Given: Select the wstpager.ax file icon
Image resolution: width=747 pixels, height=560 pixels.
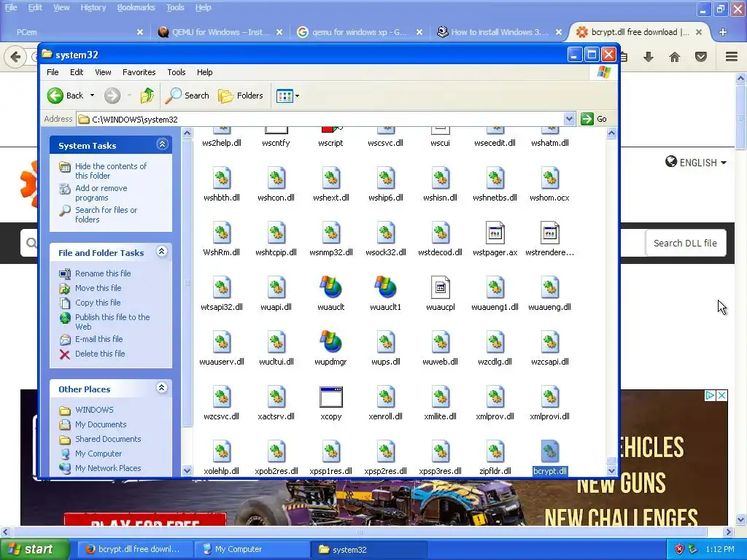Looking at the screenshot, I should point(495,233).
